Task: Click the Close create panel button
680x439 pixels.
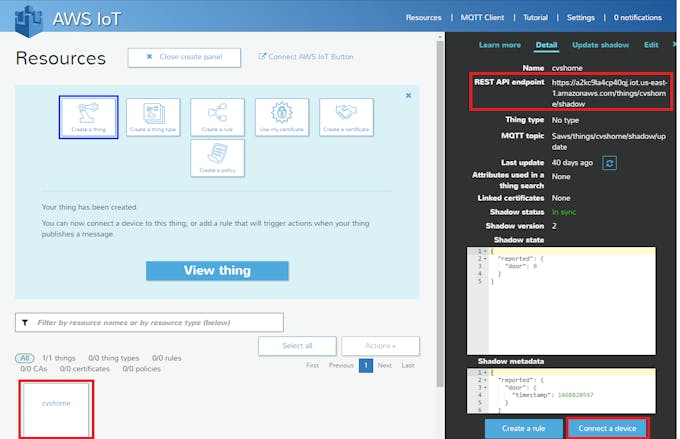Action: (184, 57)
